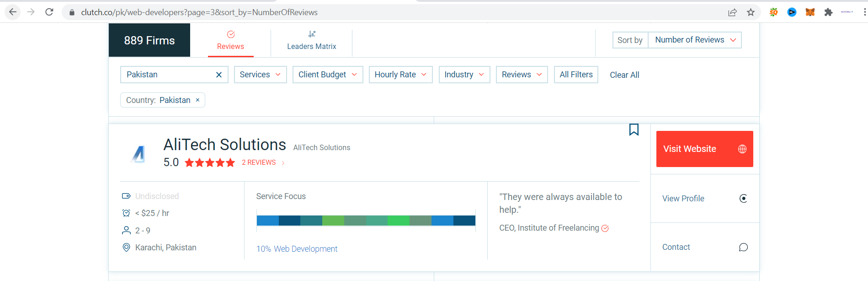Open the View Profile link
Image resolution: width=868 pixels, height=281 pixels.
[x=683, y=199]
